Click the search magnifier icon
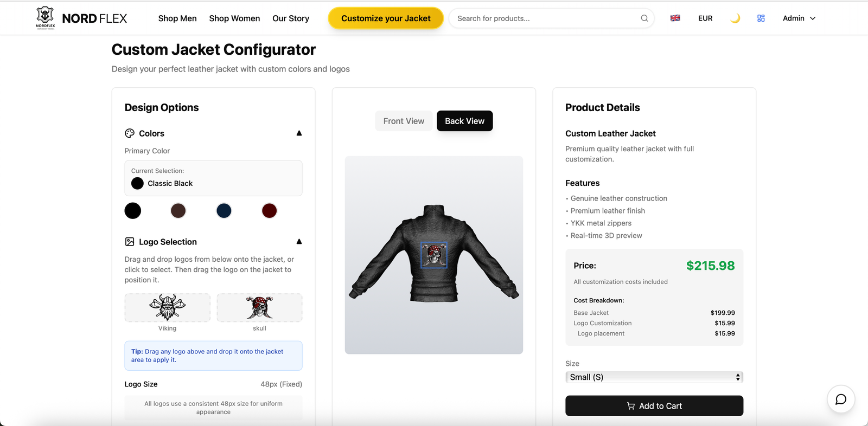This screenshot has width=868, height=426. (x=644, y=18)
